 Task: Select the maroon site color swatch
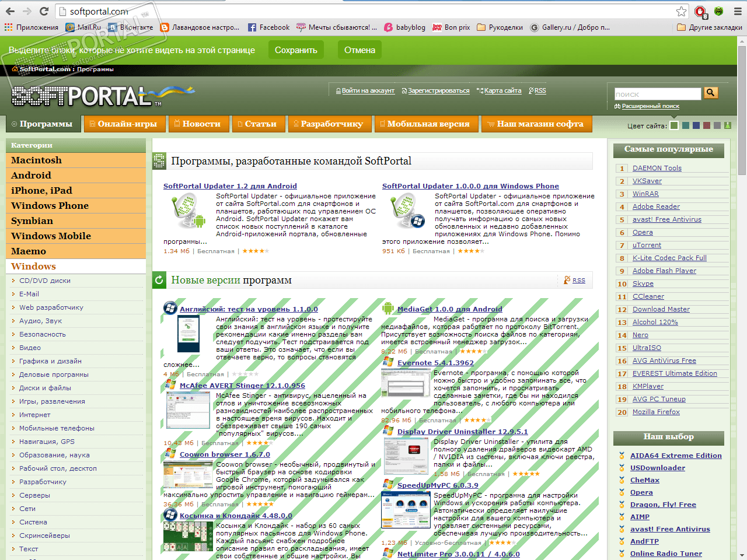[707, 125]
